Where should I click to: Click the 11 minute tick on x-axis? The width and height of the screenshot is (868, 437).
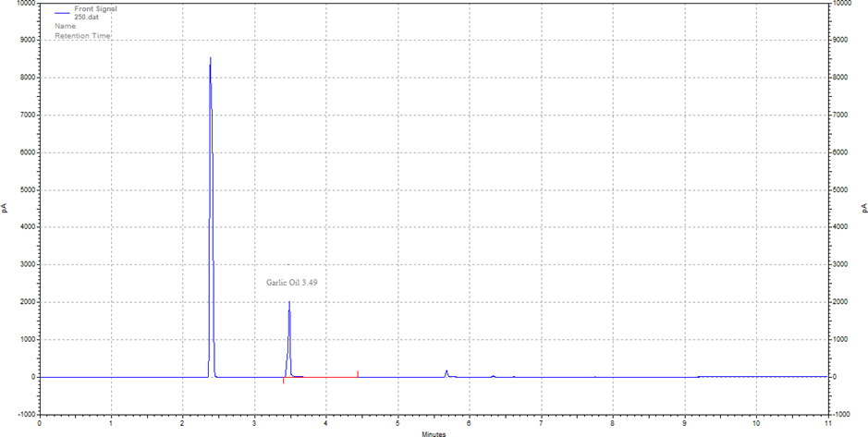click(827, 423)
